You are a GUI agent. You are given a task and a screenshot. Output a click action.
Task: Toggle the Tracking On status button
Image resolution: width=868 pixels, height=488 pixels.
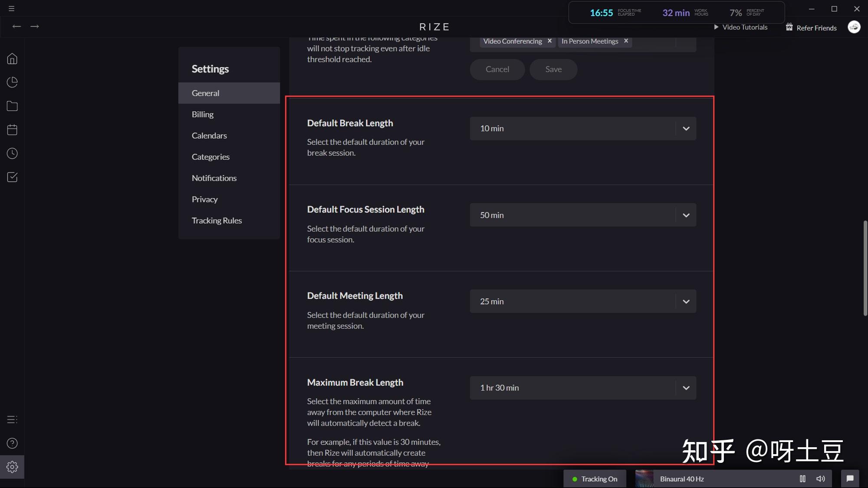[595, 479]
